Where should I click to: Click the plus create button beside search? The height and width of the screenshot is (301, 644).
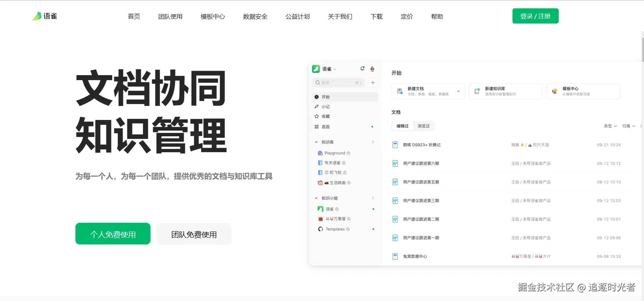click(373, 82)
